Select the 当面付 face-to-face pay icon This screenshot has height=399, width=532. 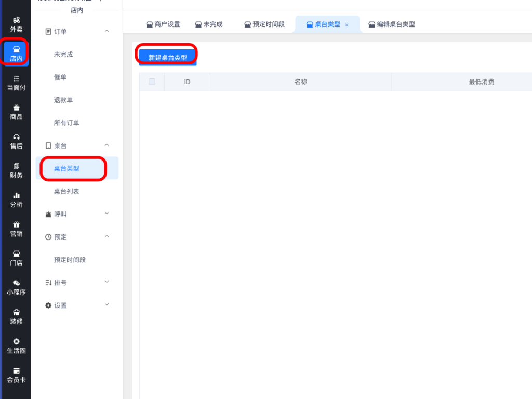(16, 83)
